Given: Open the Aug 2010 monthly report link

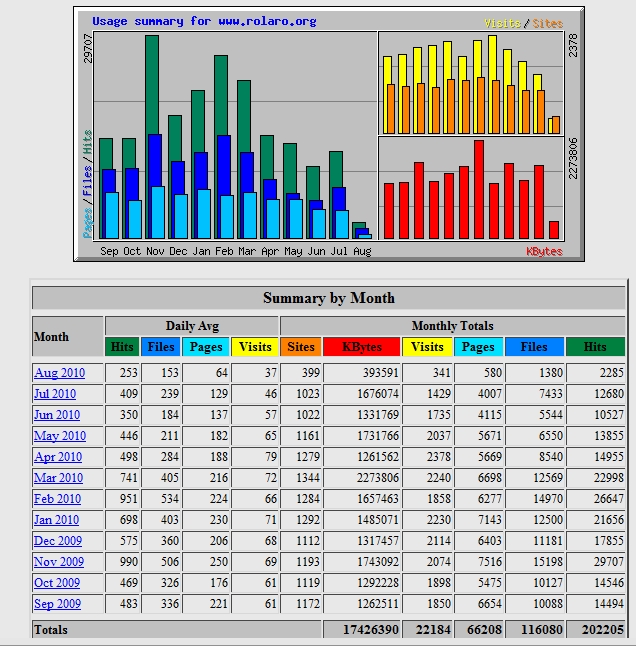Looking at the screenshot, I should coord(59,373).
